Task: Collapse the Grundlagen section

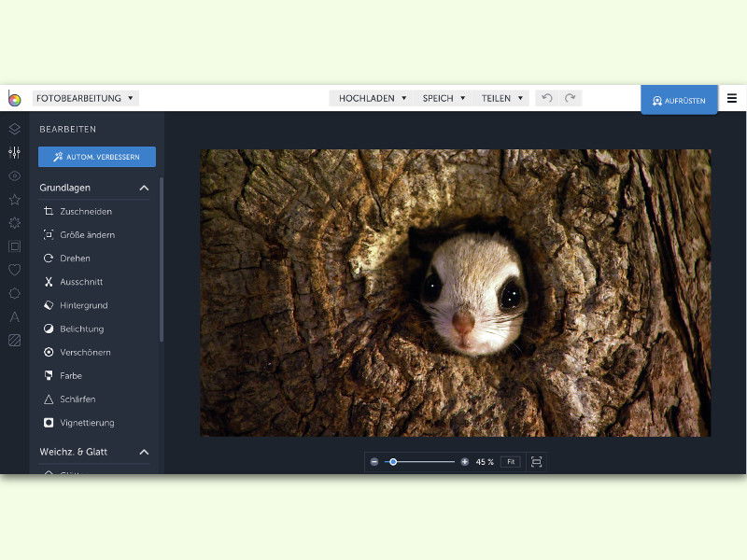Action: 144,189
